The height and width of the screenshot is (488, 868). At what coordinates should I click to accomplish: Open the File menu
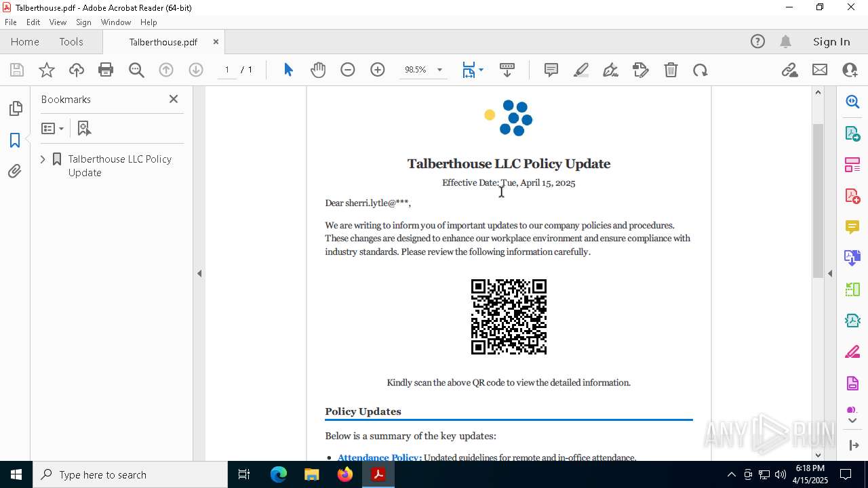11,22
